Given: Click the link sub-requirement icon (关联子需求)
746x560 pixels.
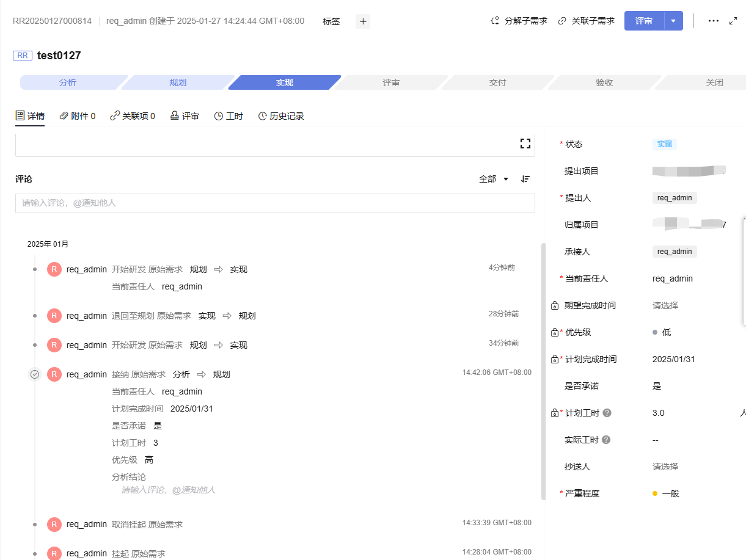Looking at the screenshot, I should 562,21.
